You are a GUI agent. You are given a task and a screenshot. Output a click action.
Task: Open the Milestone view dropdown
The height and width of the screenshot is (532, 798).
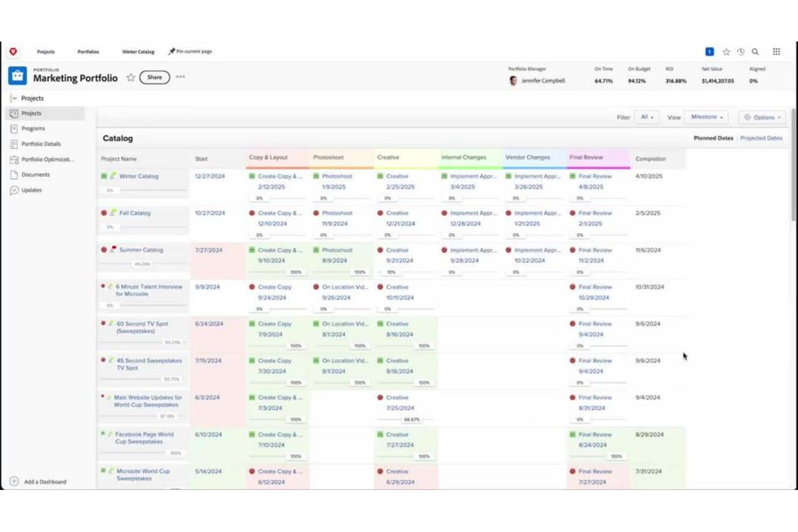707,117
